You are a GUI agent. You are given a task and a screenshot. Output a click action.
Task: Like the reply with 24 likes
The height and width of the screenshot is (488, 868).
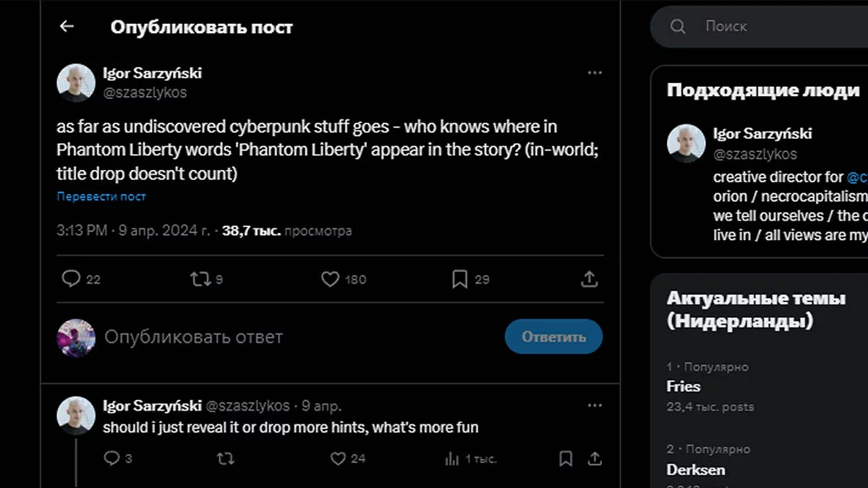(x=338, y=458)
